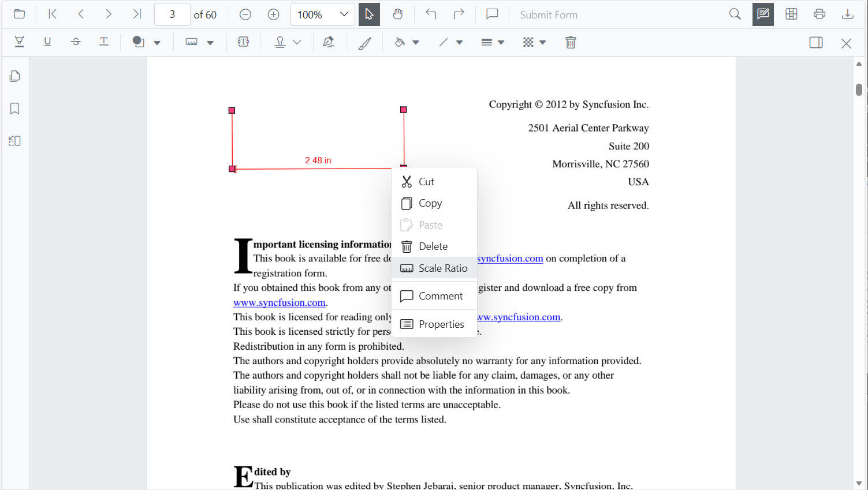Expand the shape annotation dropdown arrow
Image resolution: width=868 pixels, height=490 pixels.
coord(157,43)
